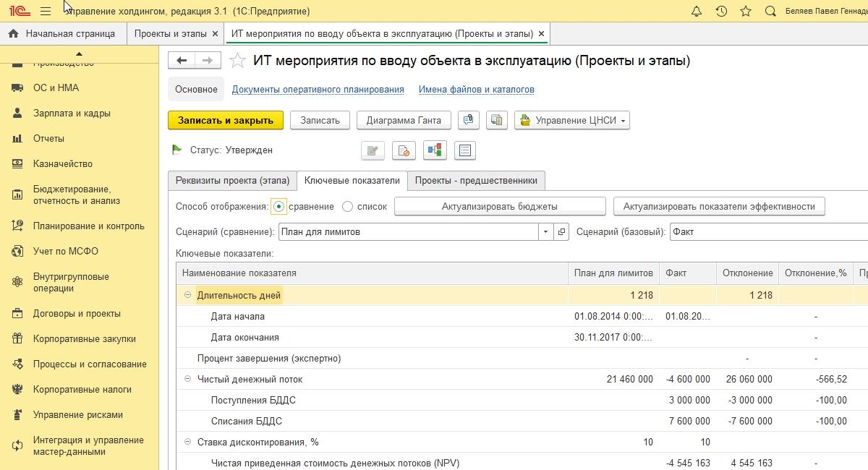
Task: Click the Отчеты bar chart icon
Action: [x=18, y=138]
